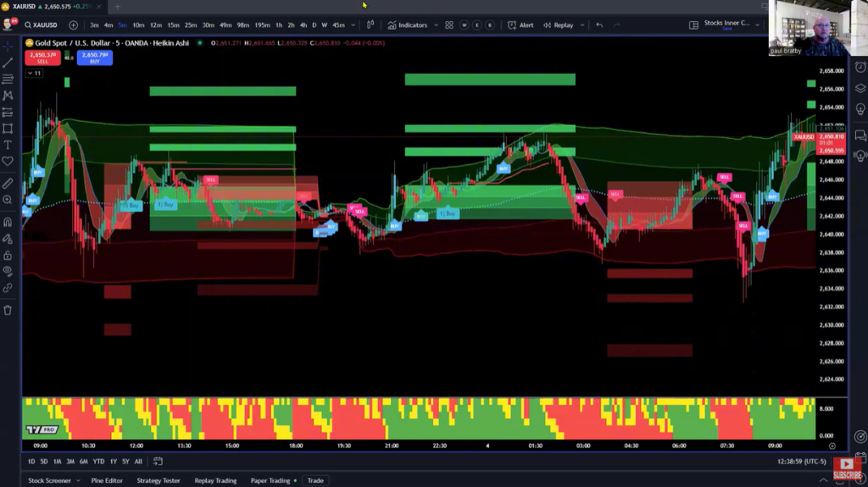Switch to the 15m timeframe

click(x=173, y=25)
